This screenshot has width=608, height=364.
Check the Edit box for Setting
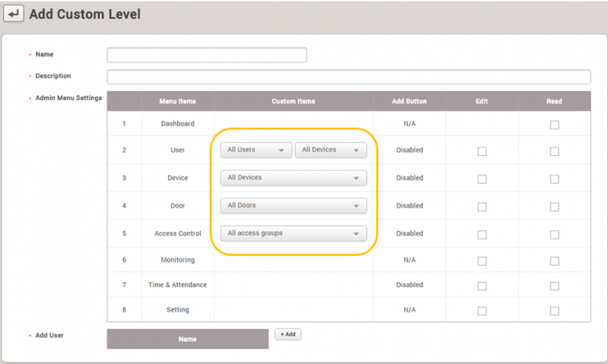pyautogui.click(x=482, y=311)
